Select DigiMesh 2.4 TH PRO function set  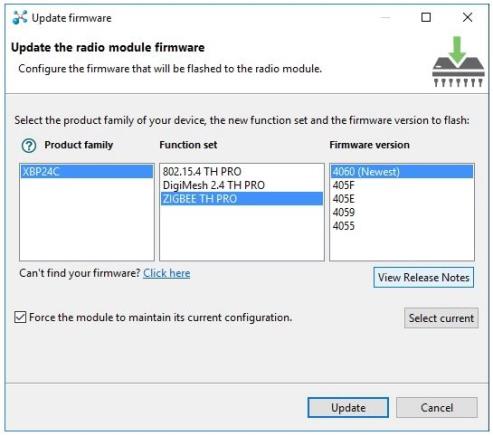point(242,185)
